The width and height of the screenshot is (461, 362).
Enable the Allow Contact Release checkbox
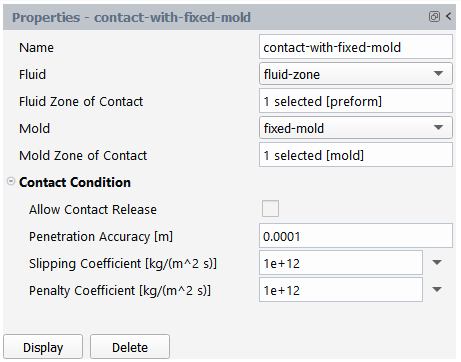(270, 209)
